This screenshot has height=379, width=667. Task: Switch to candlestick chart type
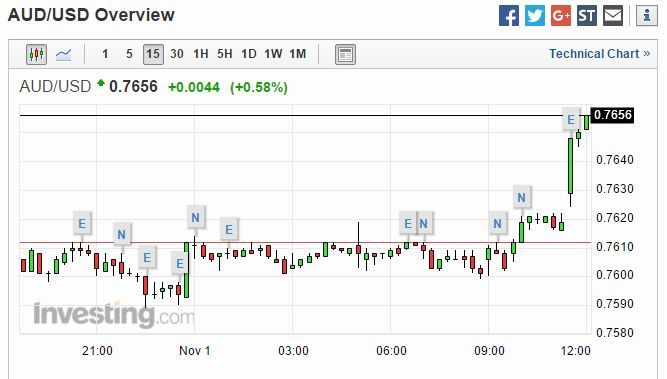click(x=37, y=54)
